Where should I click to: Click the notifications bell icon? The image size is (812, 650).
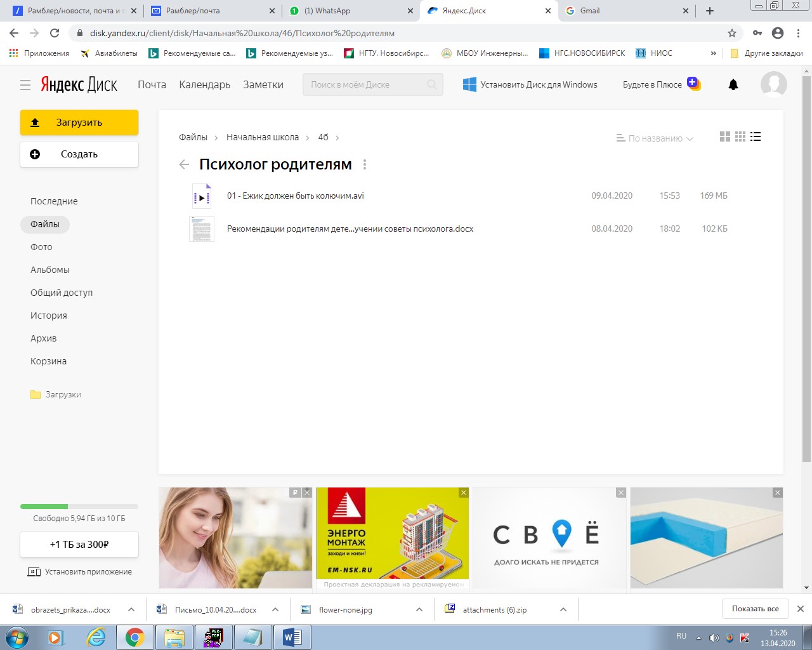click(x=733, y=84)
